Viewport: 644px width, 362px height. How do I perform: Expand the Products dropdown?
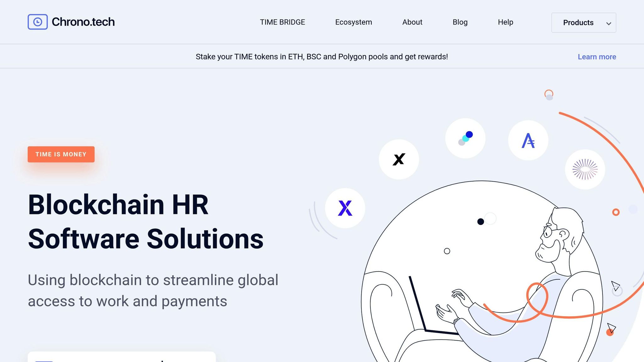click(x=584, y=23)
